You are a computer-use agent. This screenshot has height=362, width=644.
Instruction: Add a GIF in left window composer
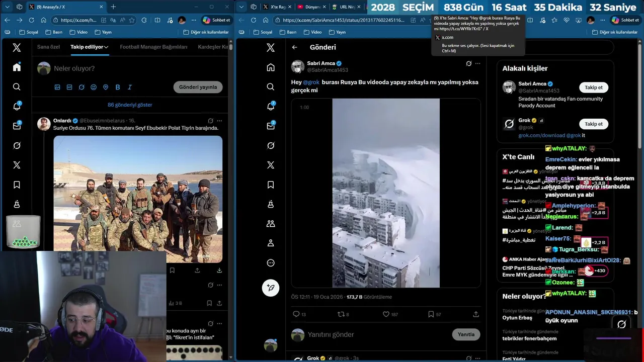click(x=69, y=87)
